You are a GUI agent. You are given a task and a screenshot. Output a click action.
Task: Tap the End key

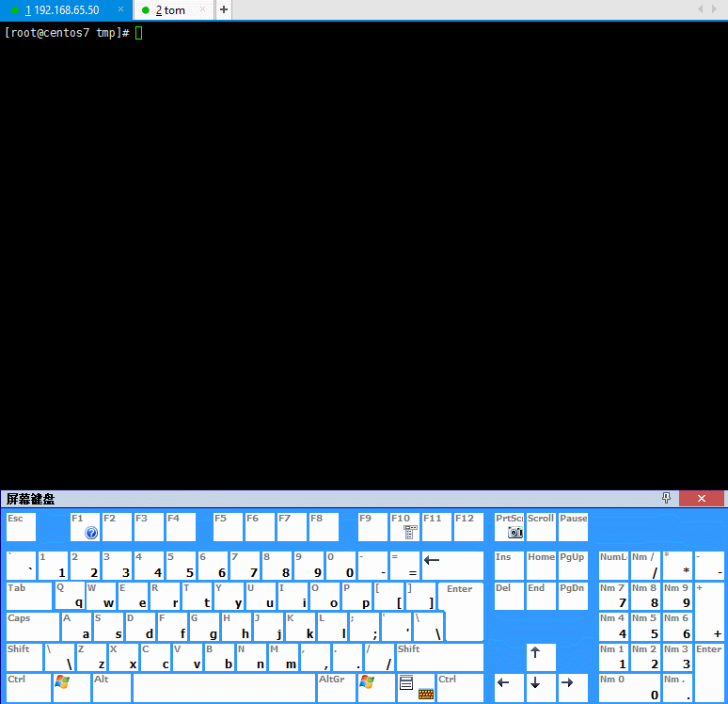coord(541,596)
